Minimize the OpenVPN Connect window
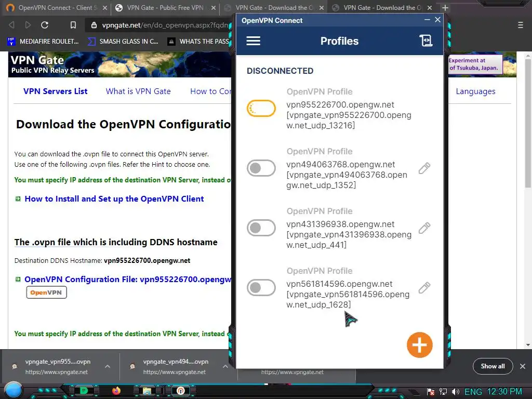532x399 pixels. point(427,20)
